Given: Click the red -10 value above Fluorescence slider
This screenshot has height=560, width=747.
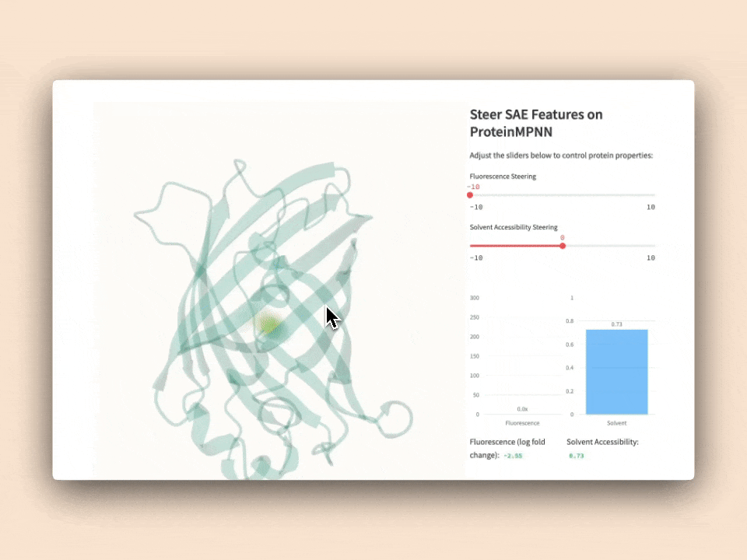Looking at the screenshot, I should (x=473, y=187).
